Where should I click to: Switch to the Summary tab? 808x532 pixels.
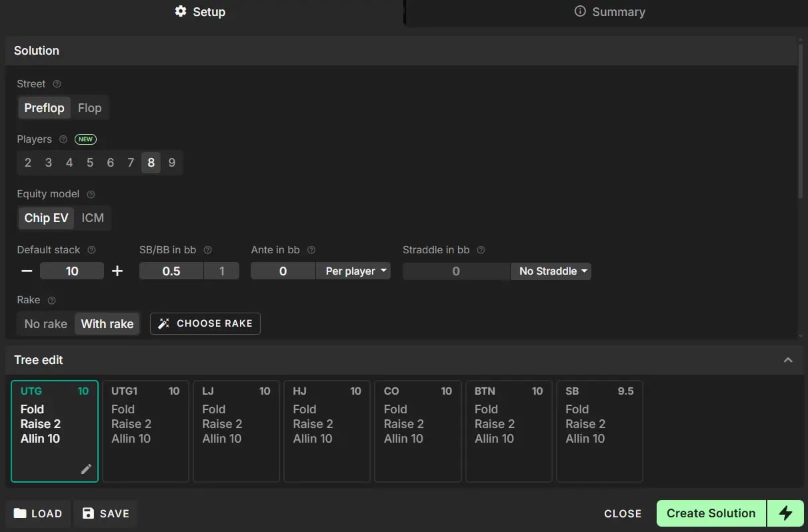(x=610, y=12)
